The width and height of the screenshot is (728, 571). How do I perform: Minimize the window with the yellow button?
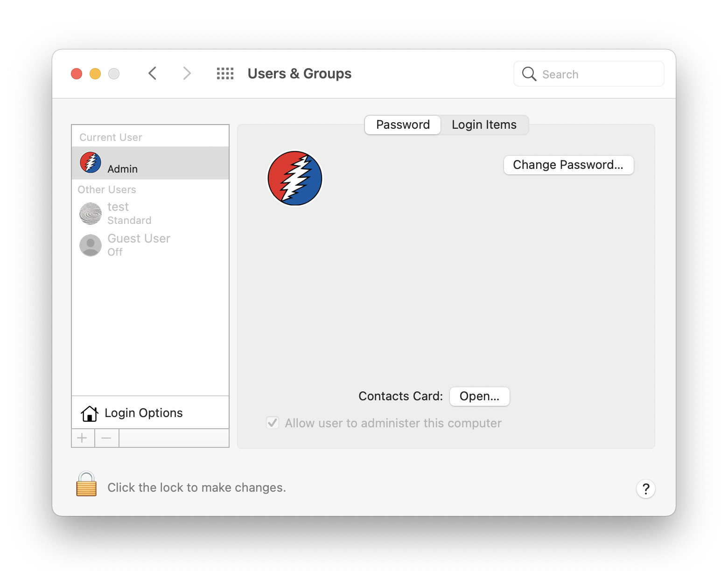[x=95, y=74]
